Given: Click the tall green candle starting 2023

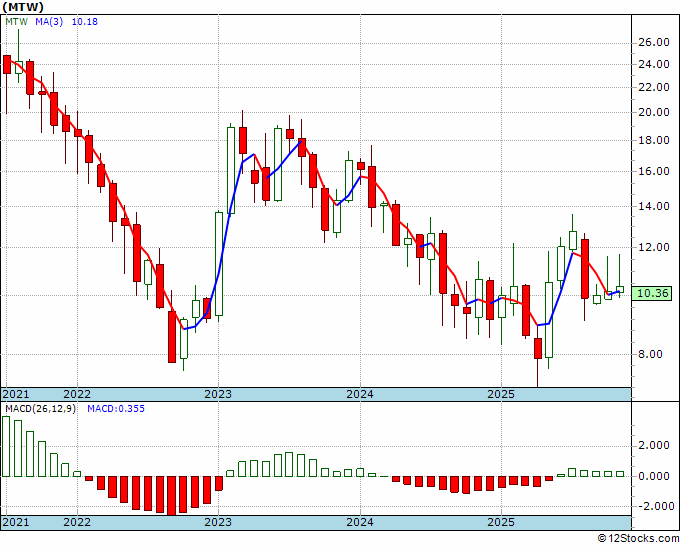Looking at the screenshot, I should point(219,264).
